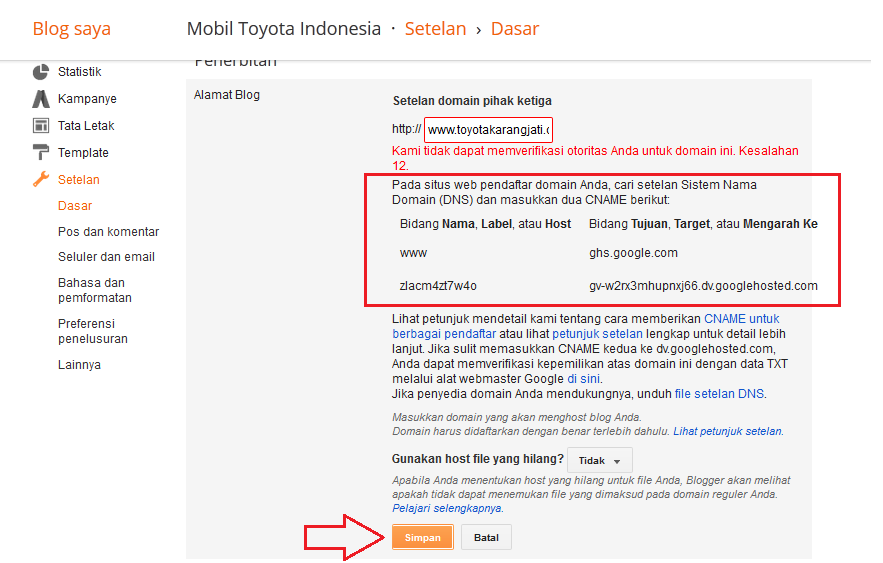
Task: Click the Alamat Blog label
Action: (x=226, y=95)
